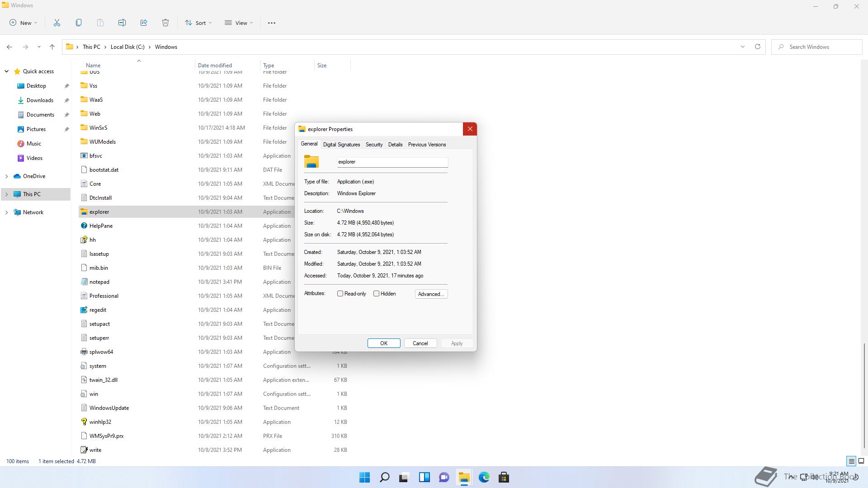
Task: Click the explorer filename text field
Action: click(392, 162)
